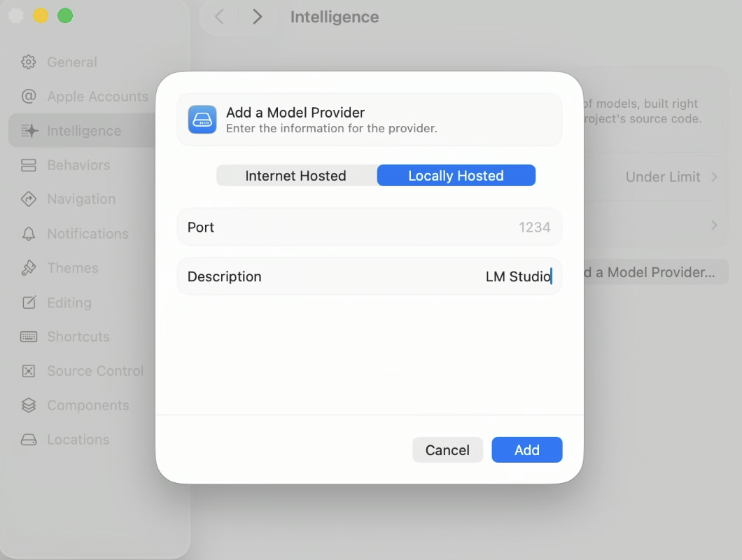The width and height of the screenshot is (742, 560).
Task: Open Navigation settings pane
Action: click(81, 199)
